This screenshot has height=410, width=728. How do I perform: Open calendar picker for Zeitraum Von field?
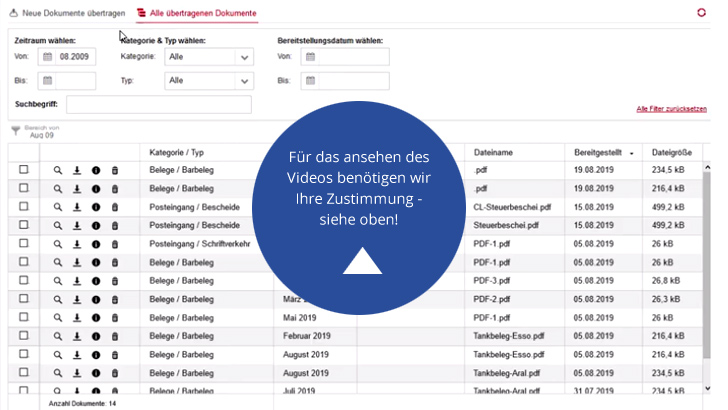(x=47, y=57)
